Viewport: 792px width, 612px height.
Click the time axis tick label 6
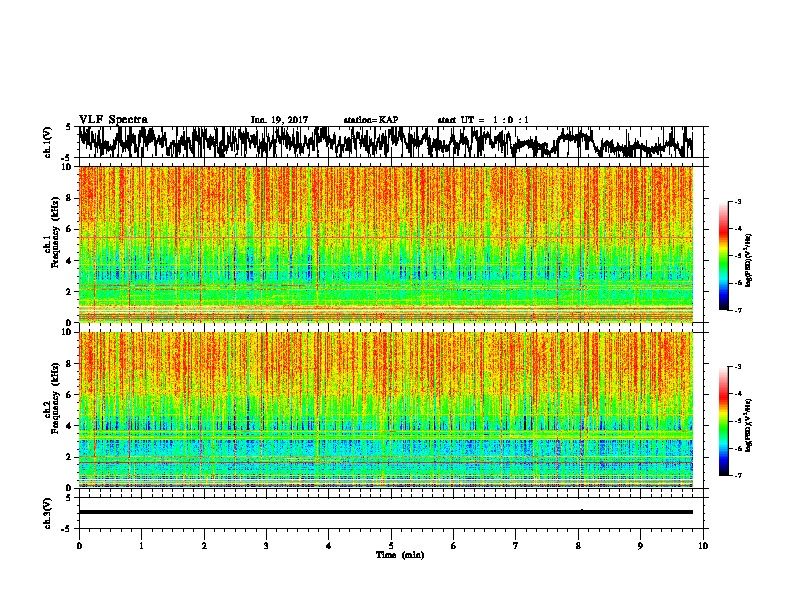point(454,546)
